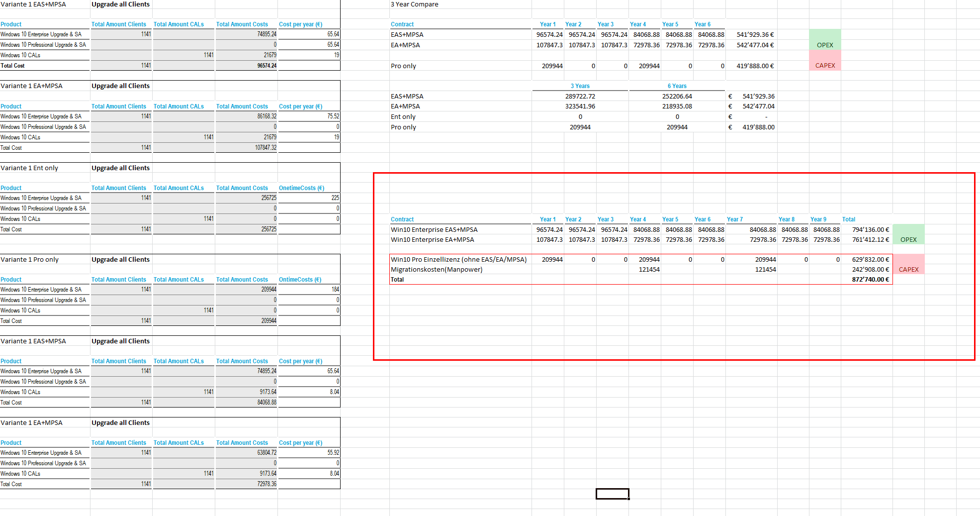
Task: Select the 218935.08 value cell
Action: click(677, 106)
